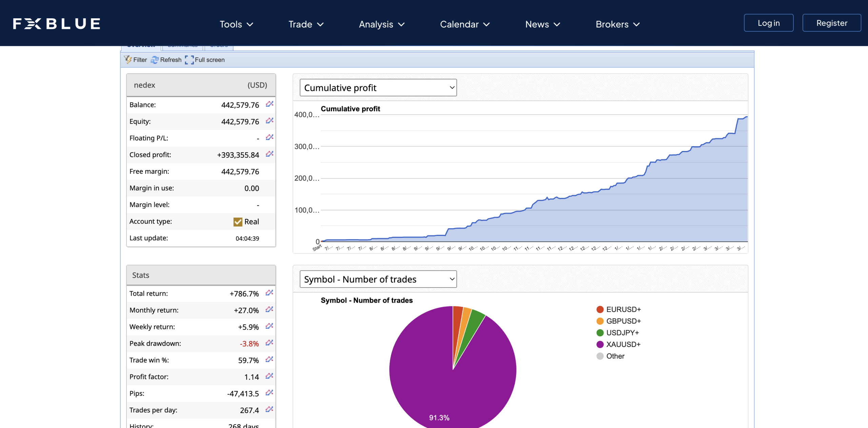Click the Register button
The image size is (868, 428).
pyautogui.click(x=831, y=23)
